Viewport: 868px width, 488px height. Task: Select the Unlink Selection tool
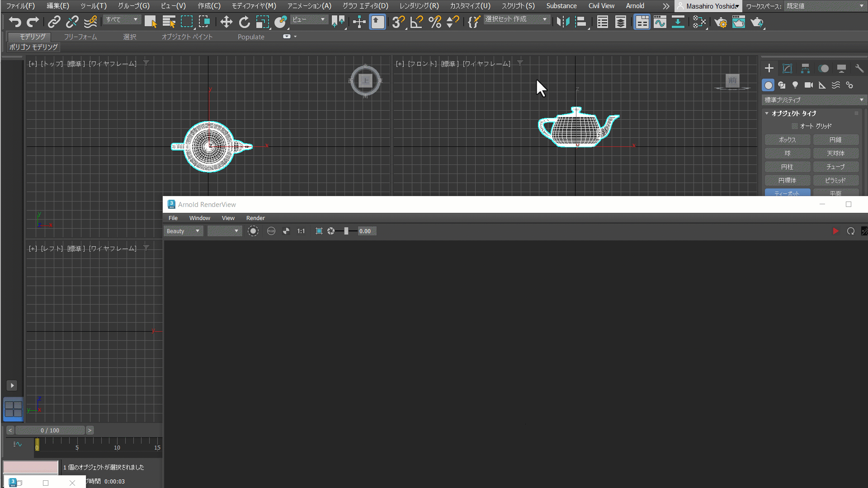click(x=72, y=22)
